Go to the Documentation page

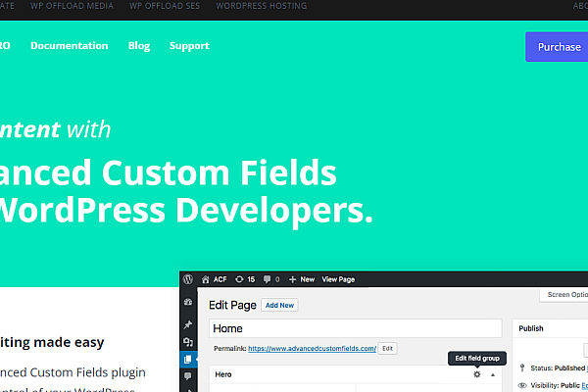pos(70,46)
